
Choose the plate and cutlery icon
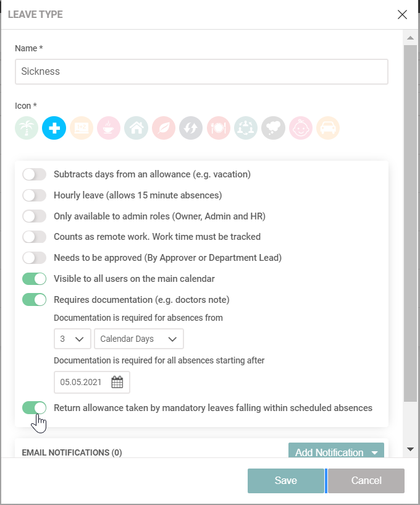coord(218,129)
